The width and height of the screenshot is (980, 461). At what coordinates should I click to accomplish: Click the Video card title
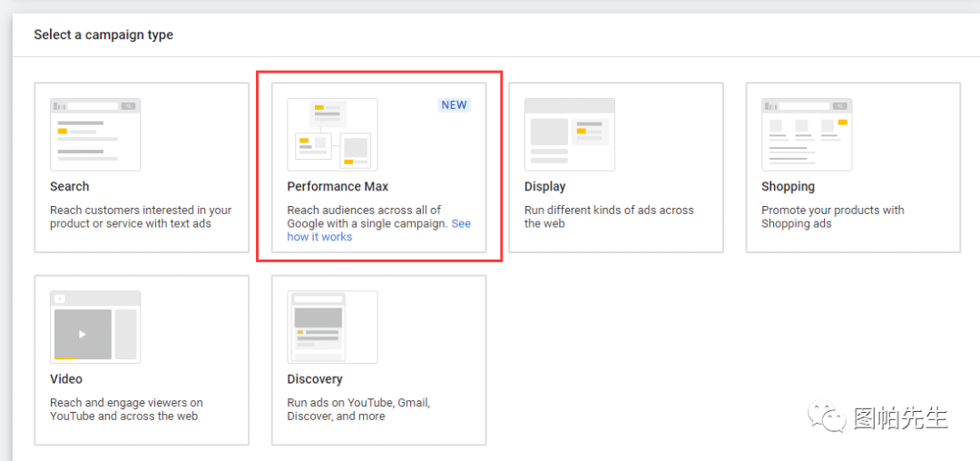pos(66,379)
